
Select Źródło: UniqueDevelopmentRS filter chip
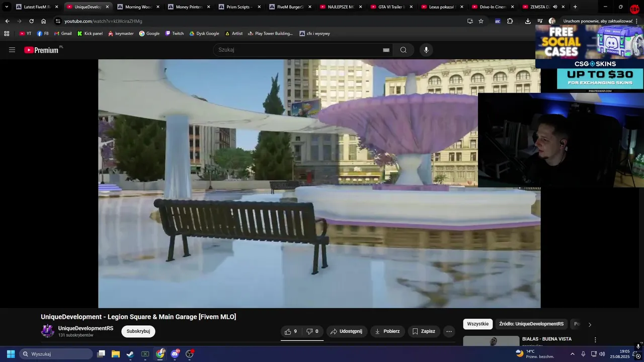pyautogui.click(x=531, y=324)
